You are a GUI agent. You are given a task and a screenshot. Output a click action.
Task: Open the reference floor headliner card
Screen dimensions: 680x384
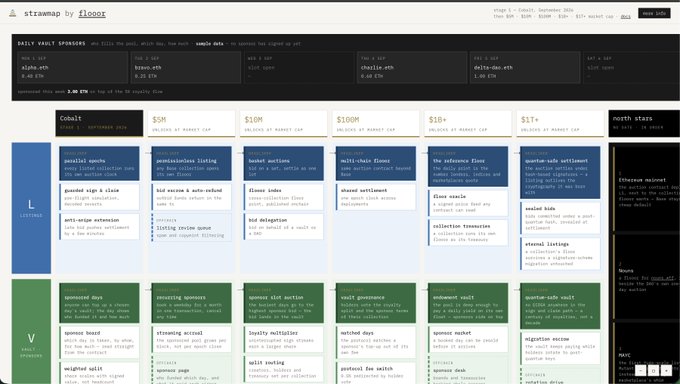click(x=468, y=167)
